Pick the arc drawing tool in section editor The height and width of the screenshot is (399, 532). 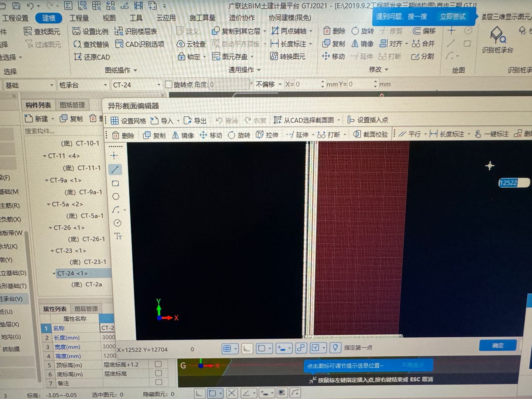point(116,209)
